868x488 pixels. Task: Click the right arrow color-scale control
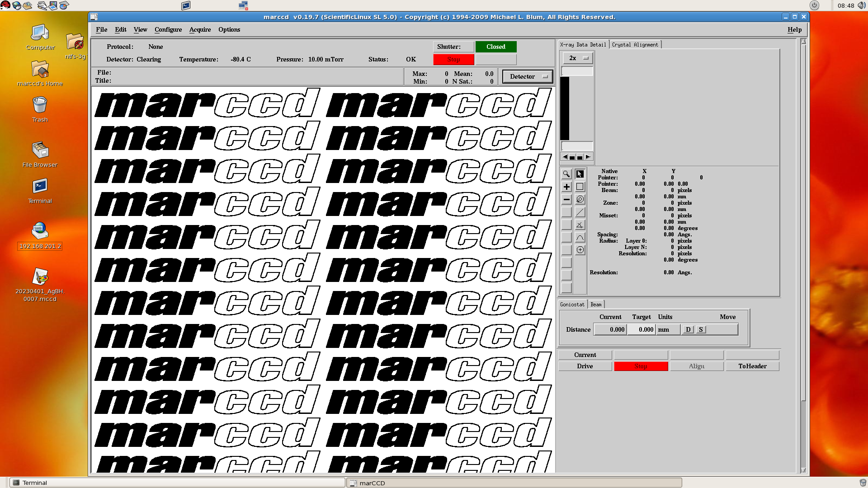[588, 157]
